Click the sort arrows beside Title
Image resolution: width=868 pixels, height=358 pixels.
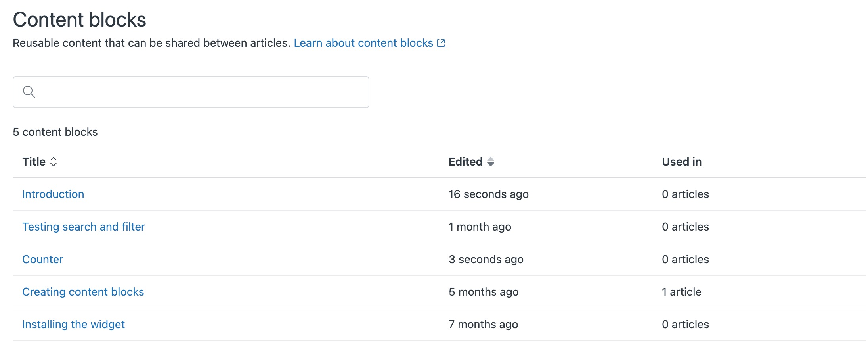[54, 162]
